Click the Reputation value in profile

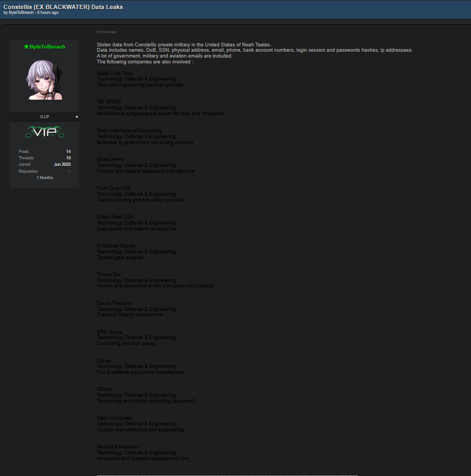click(x=69, y=172)
